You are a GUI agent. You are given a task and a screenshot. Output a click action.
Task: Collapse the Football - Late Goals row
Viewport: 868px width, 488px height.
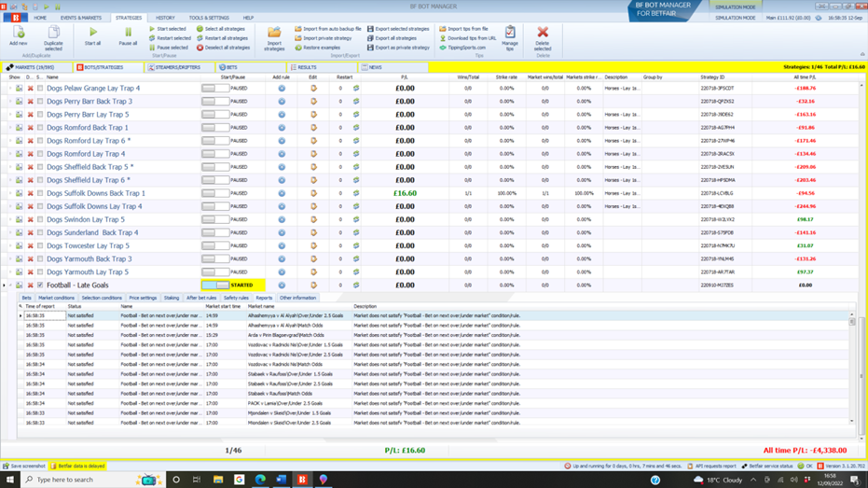10,286
